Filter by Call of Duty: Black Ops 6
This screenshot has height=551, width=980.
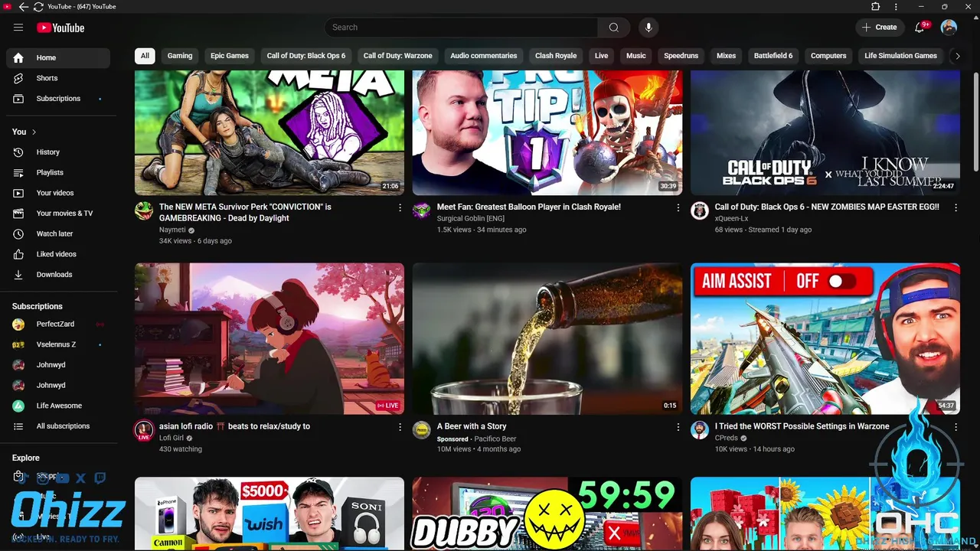tap(306, 56)
